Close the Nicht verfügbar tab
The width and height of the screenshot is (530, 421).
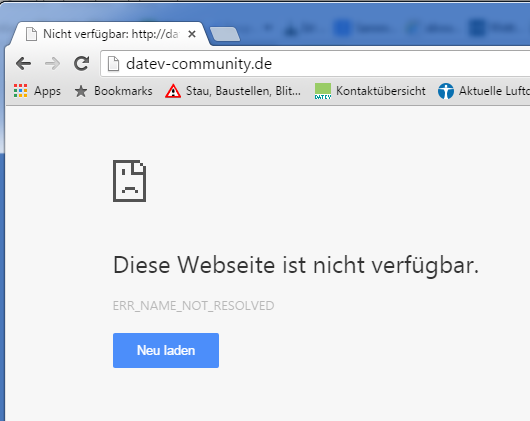point(192,34)
